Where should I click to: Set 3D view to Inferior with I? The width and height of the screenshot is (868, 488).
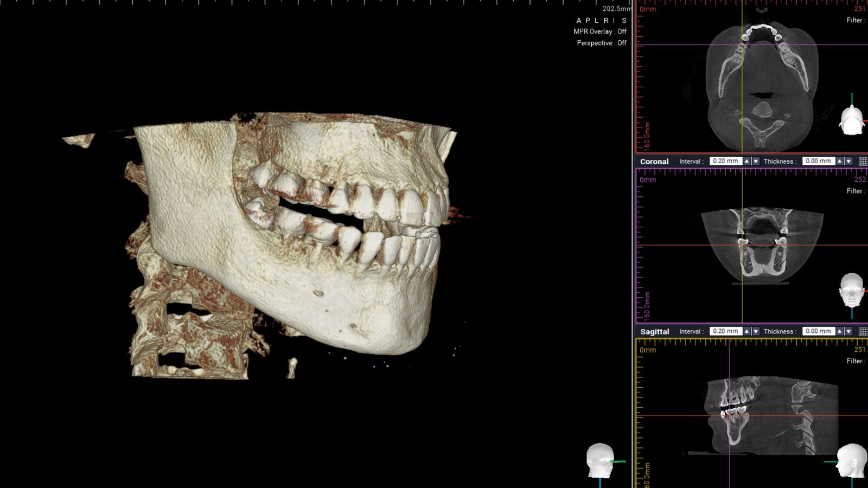pos(614,21)
